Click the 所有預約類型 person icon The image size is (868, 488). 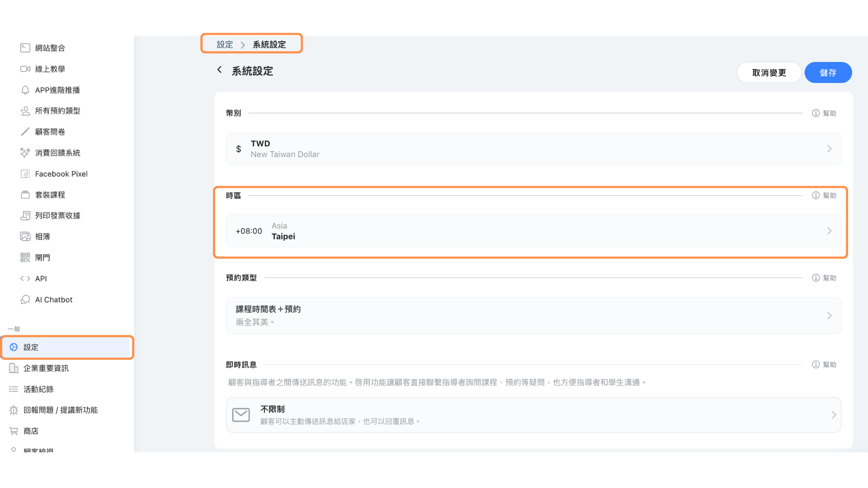25,111
